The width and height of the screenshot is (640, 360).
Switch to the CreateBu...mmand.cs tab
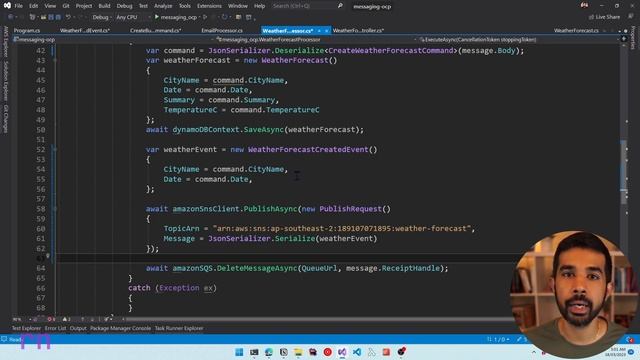[x=156, y=31]
